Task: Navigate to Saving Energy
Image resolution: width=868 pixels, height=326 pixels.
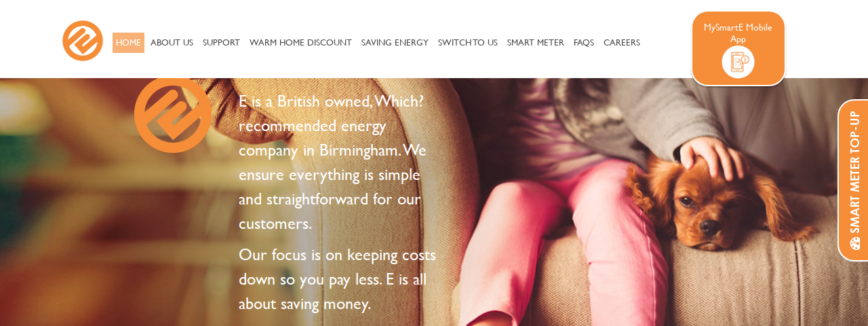Action: pos(395,43)
